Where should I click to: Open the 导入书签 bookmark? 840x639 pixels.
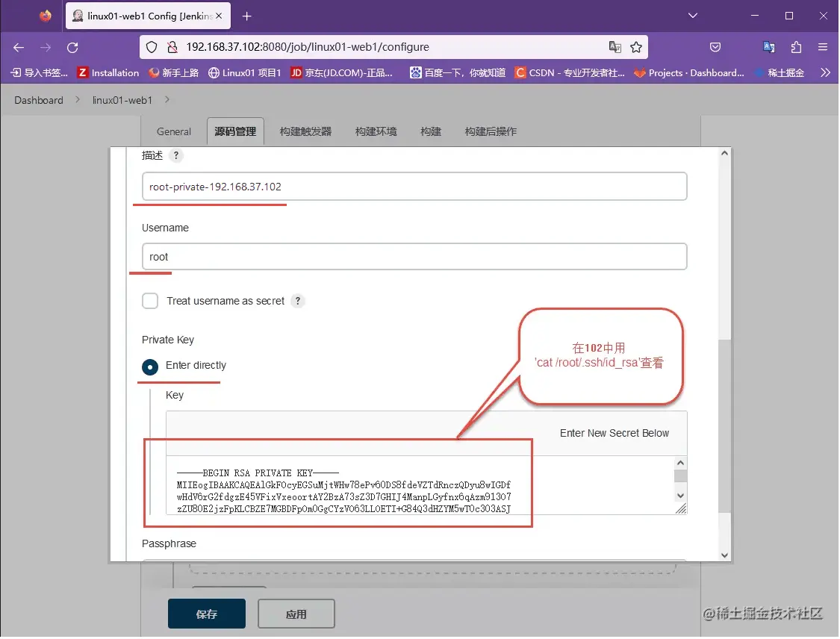tap(39, 73)
